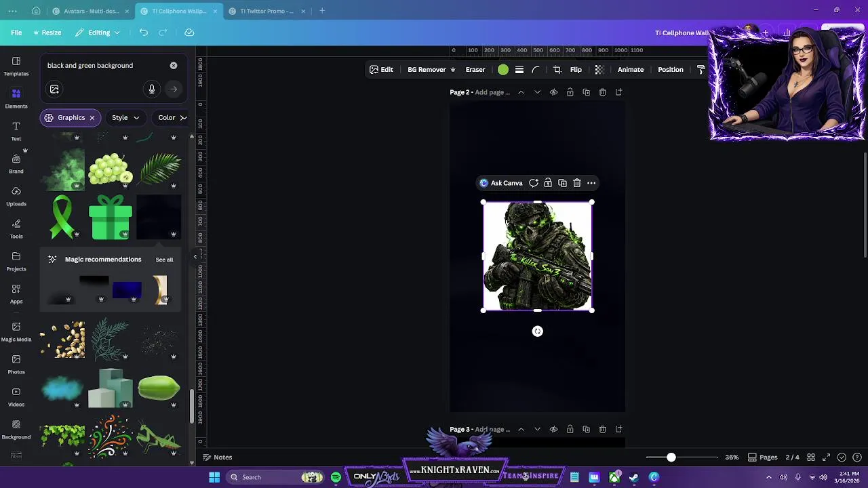
Task: Open the File menu
Action: tap(16, 33)
